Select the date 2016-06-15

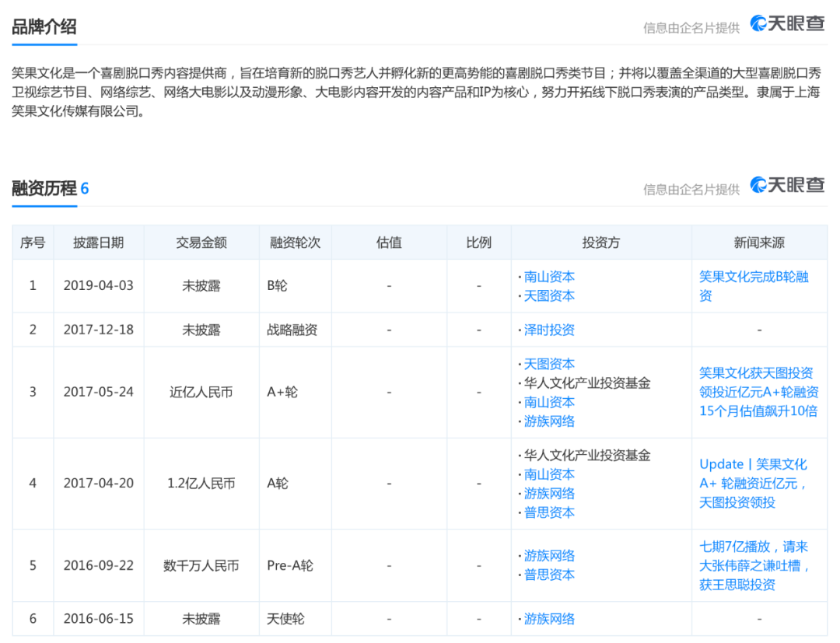click(99, 619)
